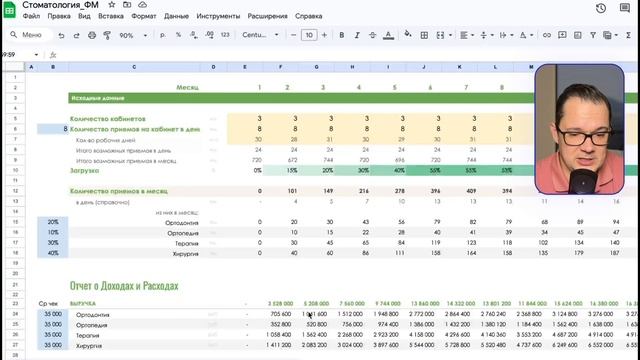Open more number formats (123)
The width and height of the screenshot is (640, 360).
tap(225, 35)
